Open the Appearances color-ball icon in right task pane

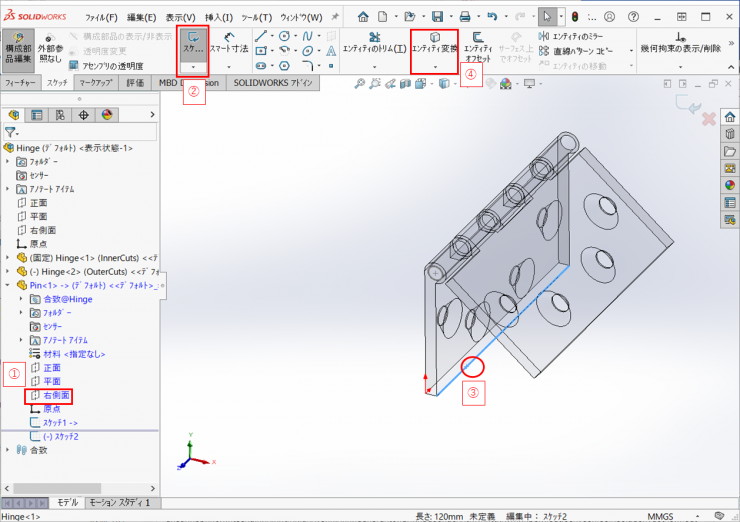729,185
